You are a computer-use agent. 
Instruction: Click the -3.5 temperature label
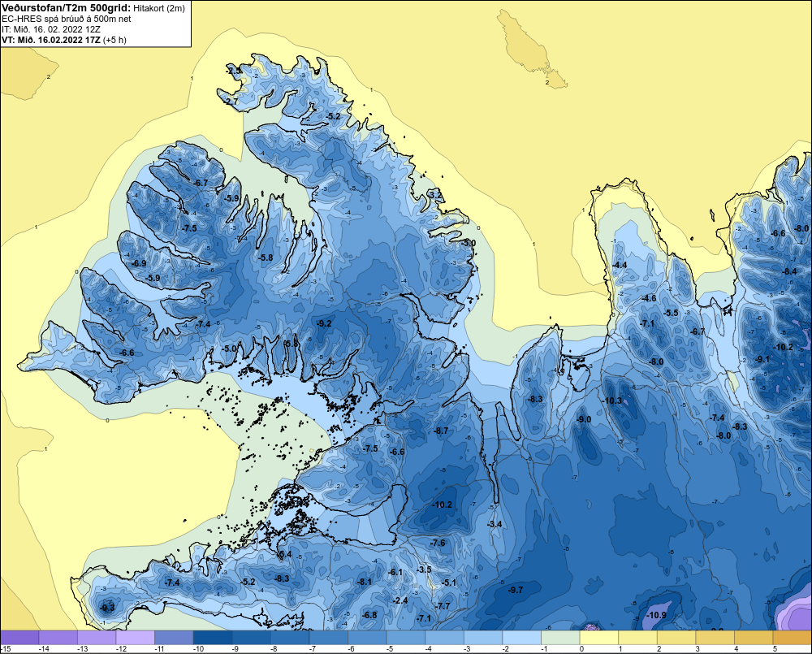click(424, 570)
